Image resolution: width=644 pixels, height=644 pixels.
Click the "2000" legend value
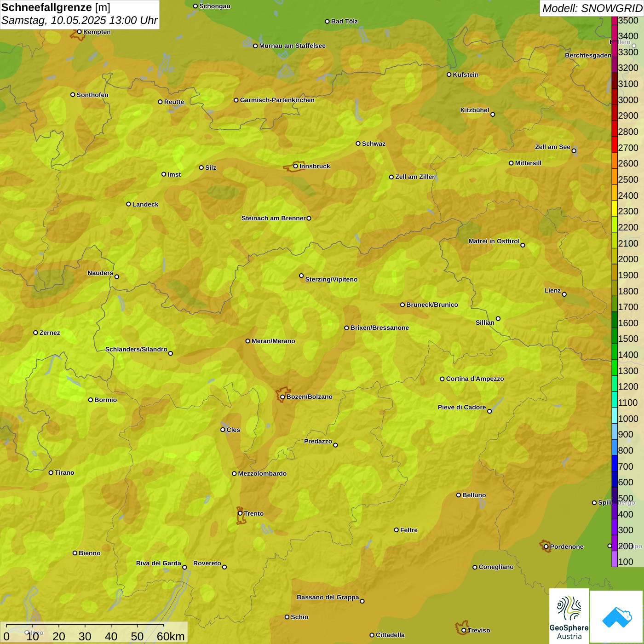pyautogui.click(x=628, y=259)
